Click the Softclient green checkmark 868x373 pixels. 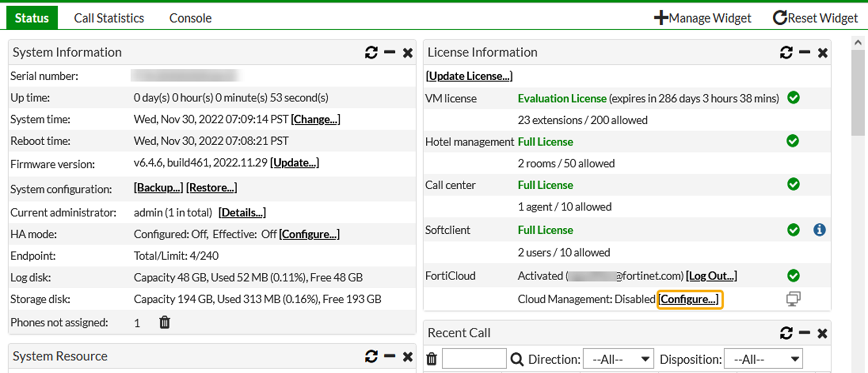pos(793,230)
